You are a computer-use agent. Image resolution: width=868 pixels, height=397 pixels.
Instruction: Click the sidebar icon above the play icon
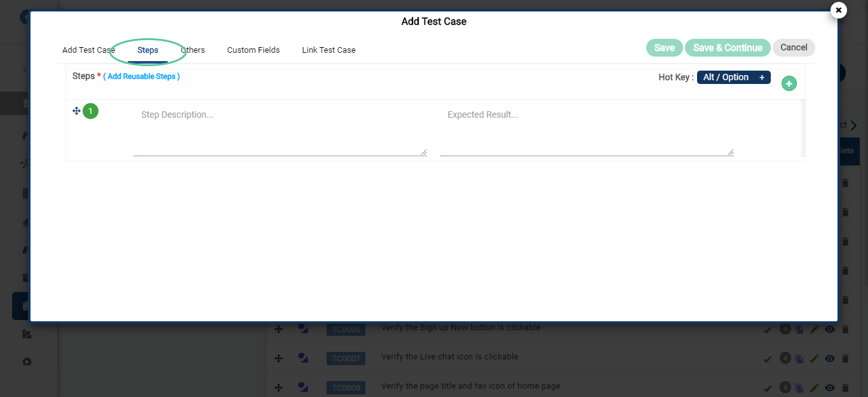(27, 334)
